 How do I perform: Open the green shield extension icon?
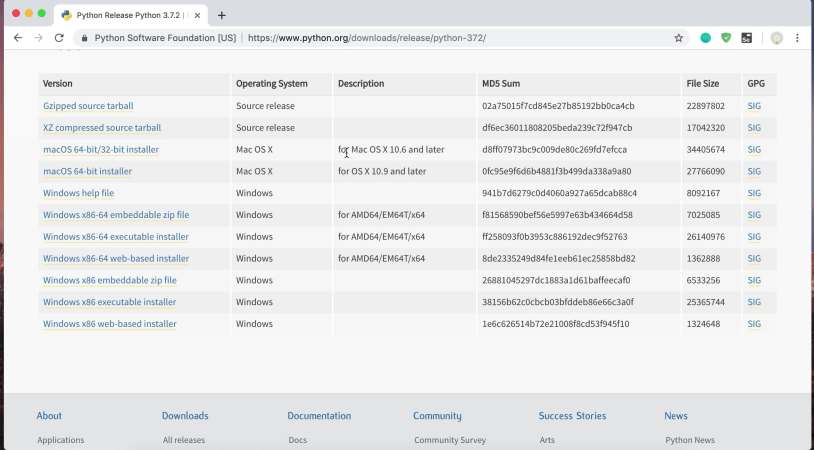[x=726, y=38]
